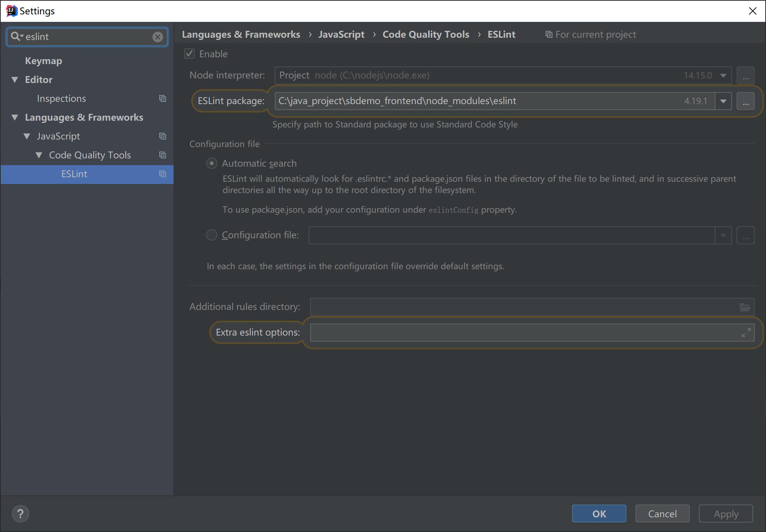The image size is (766, 532).
Task: Select ESLint under Code Quality Tools
Action: coord(74,174)
